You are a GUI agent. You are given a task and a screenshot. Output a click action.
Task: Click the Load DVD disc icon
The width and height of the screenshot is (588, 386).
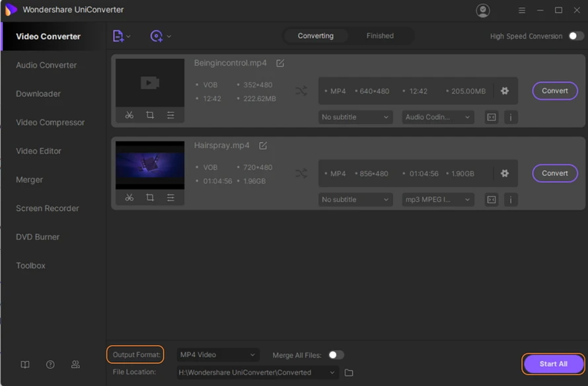pyautogui.click(x=157, y=36)
